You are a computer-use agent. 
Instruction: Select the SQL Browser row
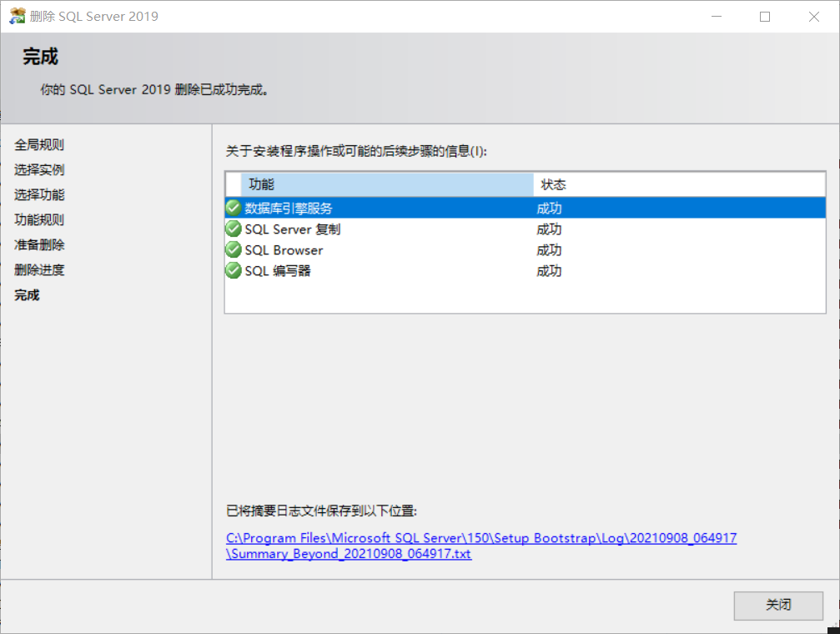(525, 249)
